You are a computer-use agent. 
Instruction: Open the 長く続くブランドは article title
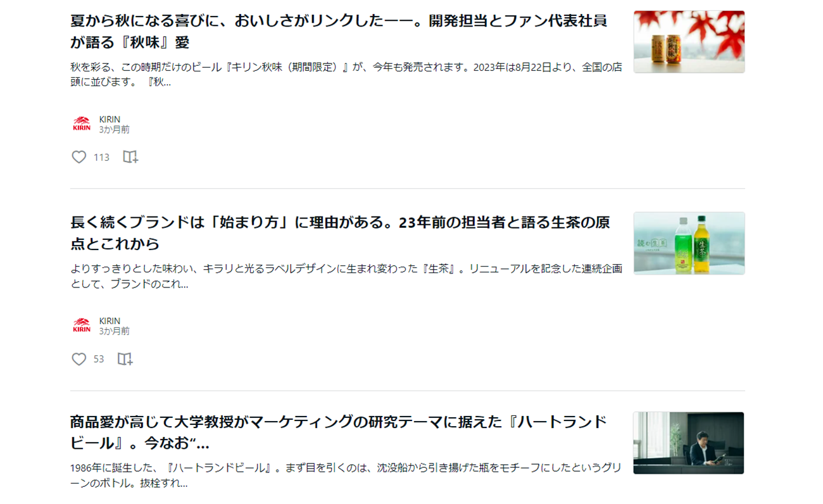340,233
